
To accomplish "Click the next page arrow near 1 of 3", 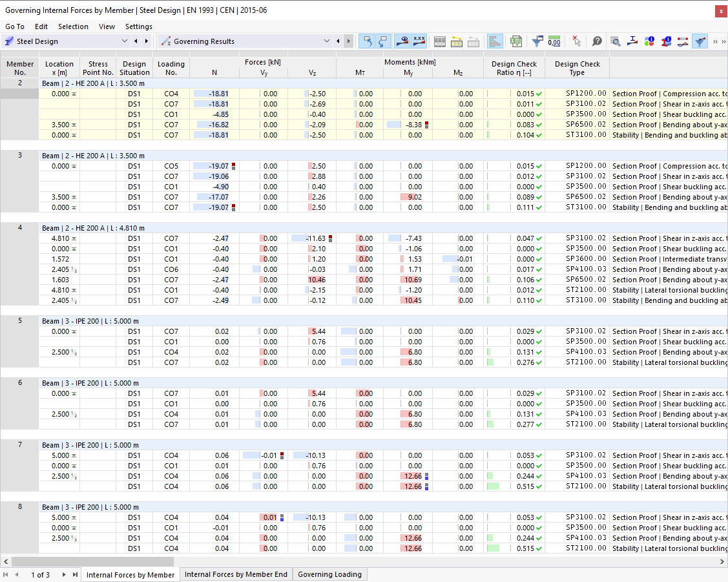I will click(63, 574).
